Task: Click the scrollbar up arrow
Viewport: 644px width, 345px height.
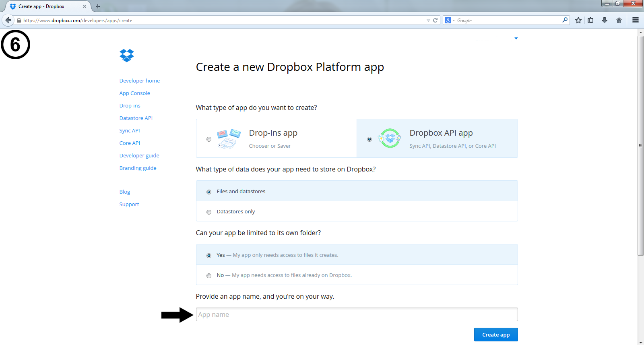Action: (x=640, y=32)
